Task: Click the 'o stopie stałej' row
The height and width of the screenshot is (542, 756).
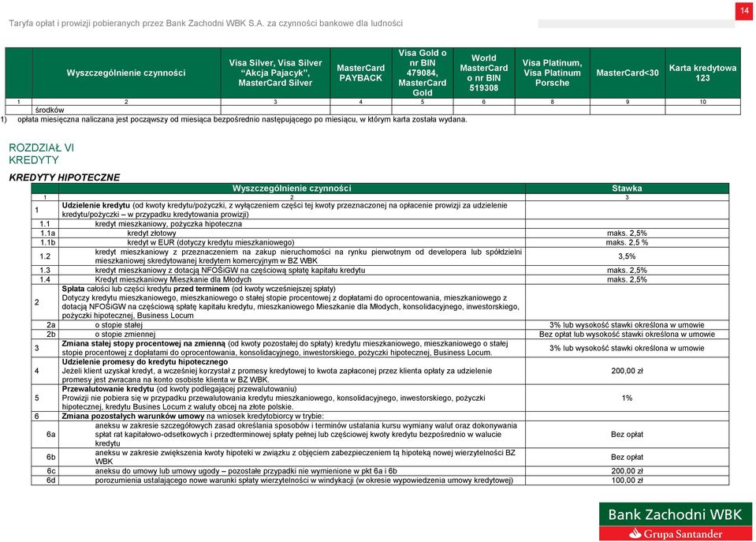Action: point(118,325)
